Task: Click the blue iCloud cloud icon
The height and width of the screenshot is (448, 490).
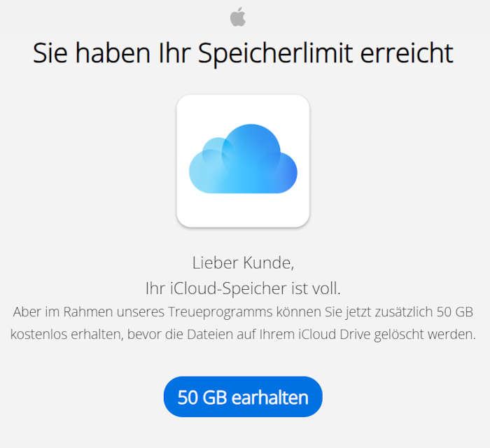Action: pos(243,160)
